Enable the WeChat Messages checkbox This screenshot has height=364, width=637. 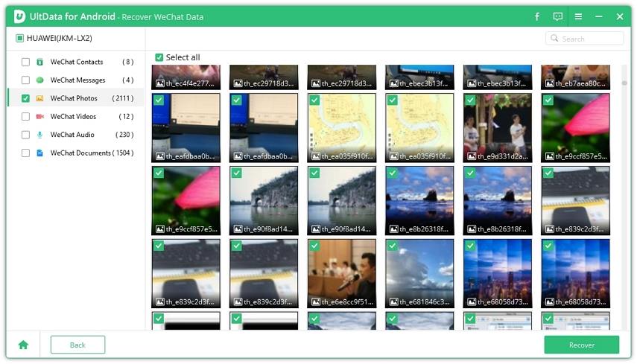pos(25,80)
